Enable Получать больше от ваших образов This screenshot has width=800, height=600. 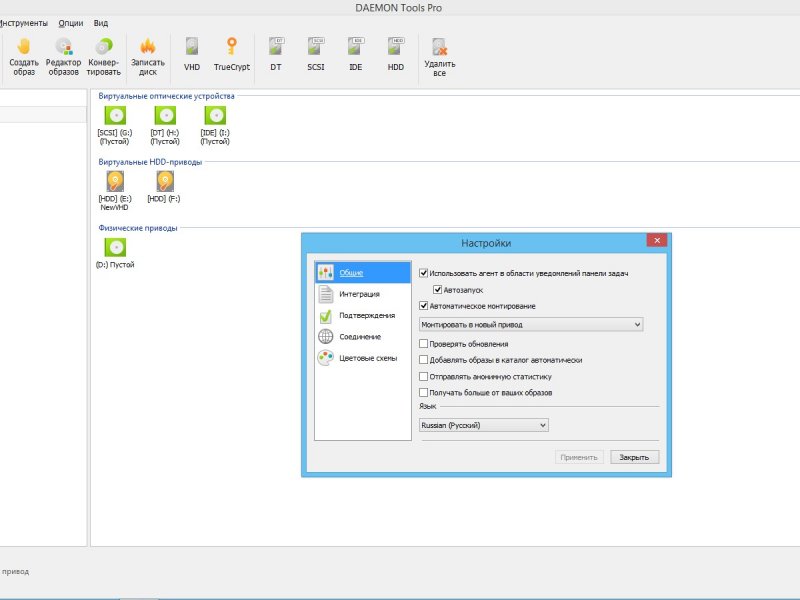click(x=423, y=392)
